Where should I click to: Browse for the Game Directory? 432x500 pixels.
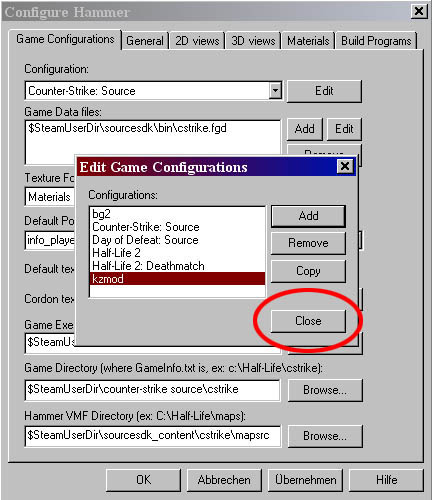point(325,390)
